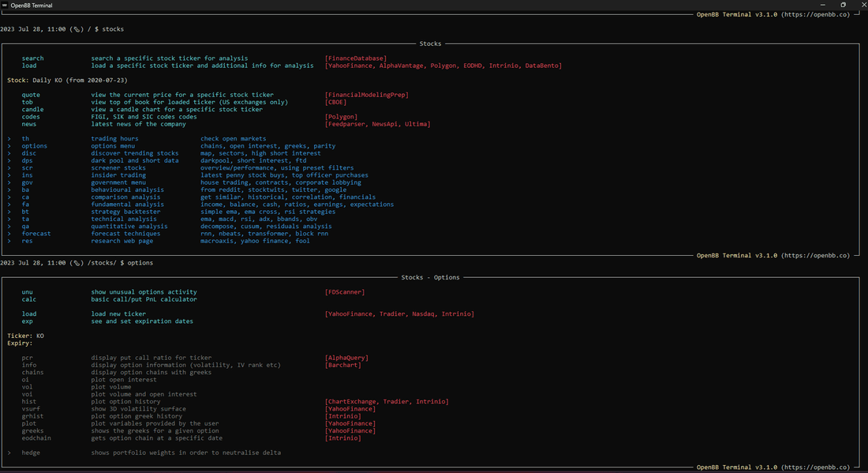Click the [FDScanner] source label
Screen dimensions: 868x473
pos(345,292)
